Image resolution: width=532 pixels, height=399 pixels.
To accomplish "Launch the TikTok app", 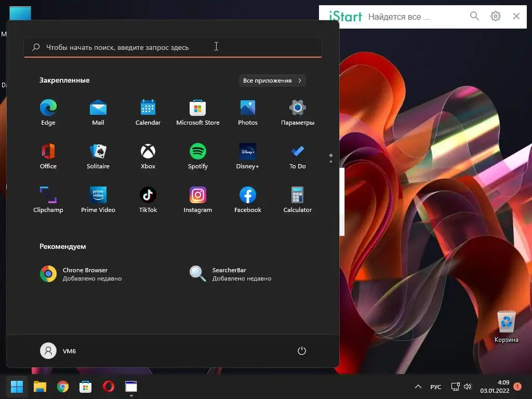I will pos(148,199).
